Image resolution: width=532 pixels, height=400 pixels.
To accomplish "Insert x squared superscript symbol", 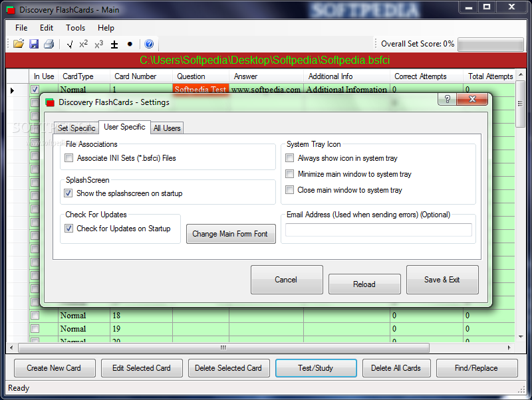I will click(x=84, y=44).
